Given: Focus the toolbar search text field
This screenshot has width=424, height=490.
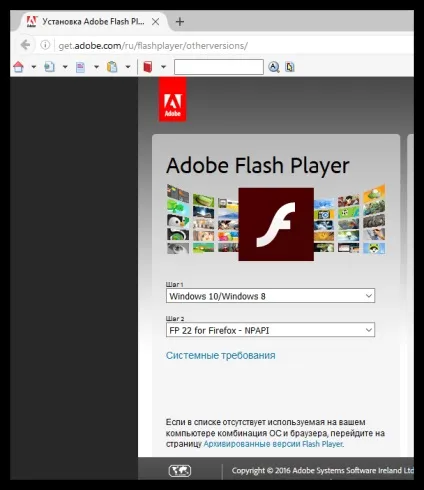Looking at the screenshot, I should click(219, 67).
